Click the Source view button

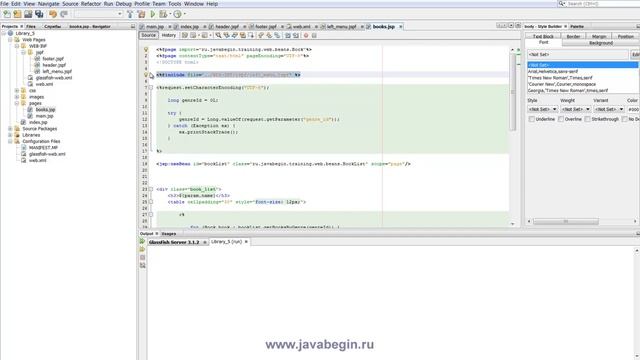[x=149, y=36]
